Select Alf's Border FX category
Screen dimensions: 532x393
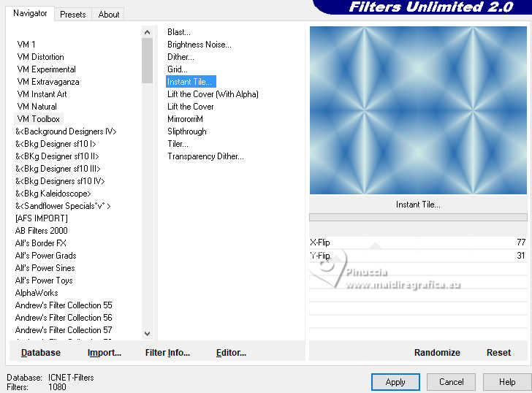click(41, 243)
